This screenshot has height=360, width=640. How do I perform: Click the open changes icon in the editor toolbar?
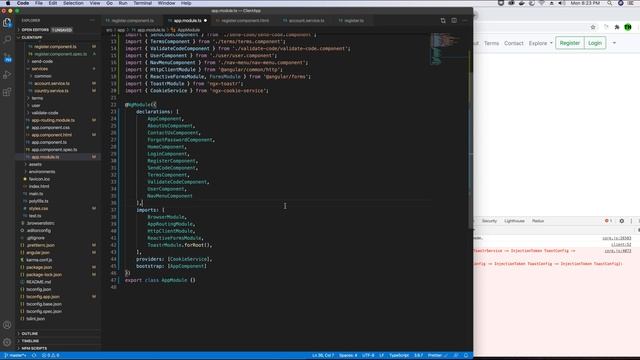pos(443,20)
